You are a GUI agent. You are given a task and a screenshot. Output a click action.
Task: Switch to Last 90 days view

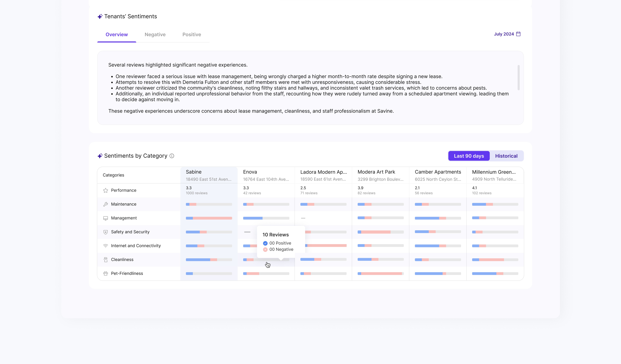(469, 156)
